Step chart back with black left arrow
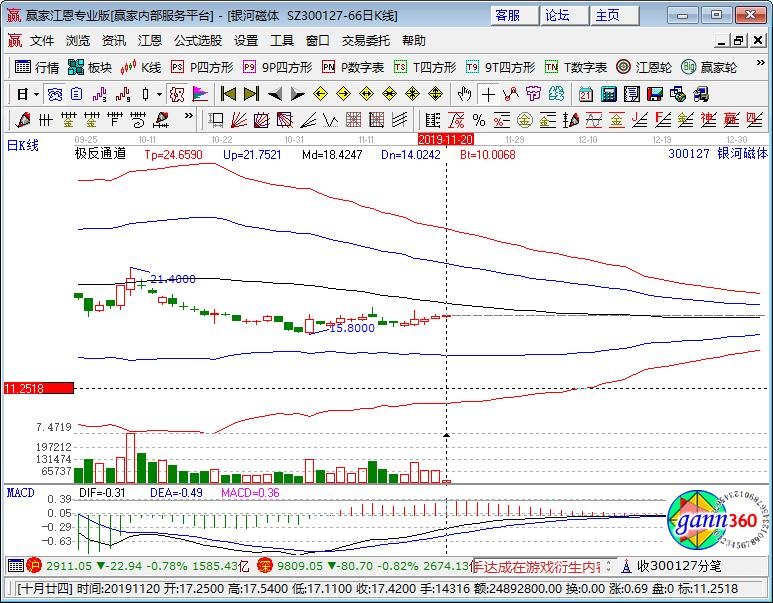 (x=275, y=94)
